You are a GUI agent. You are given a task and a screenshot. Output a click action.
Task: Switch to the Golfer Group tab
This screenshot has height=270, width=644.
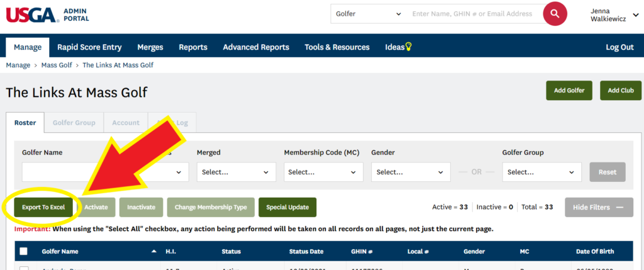[74, 123]
